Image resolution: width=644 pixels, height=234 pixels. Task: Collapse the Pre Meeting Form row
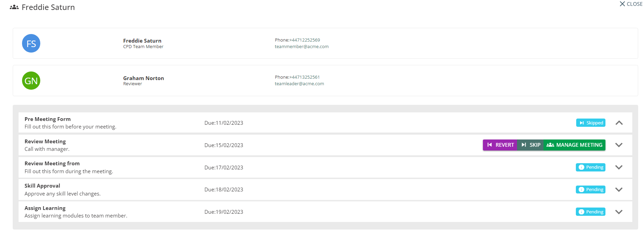(619, 123)
